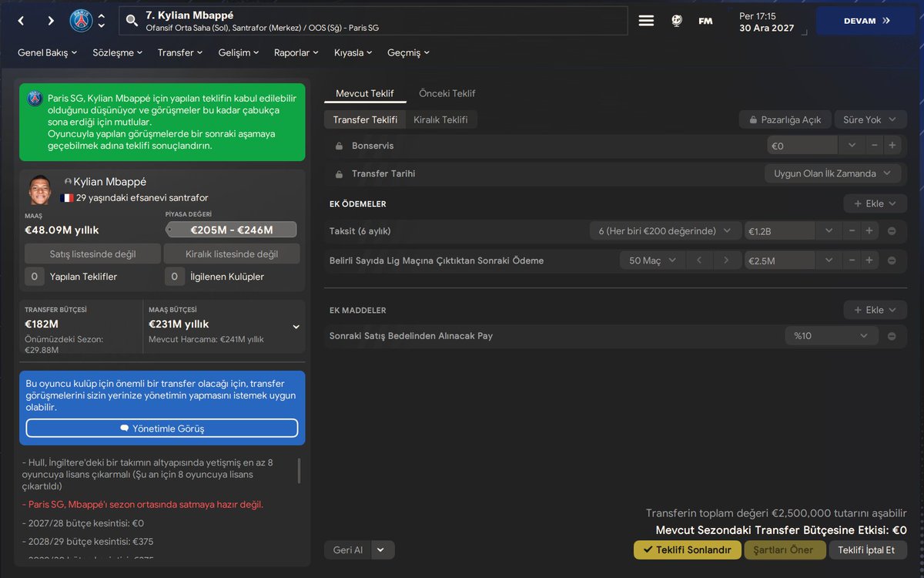
Task: Increase Taksit amount with plus
Action: (x=869, y=230)
